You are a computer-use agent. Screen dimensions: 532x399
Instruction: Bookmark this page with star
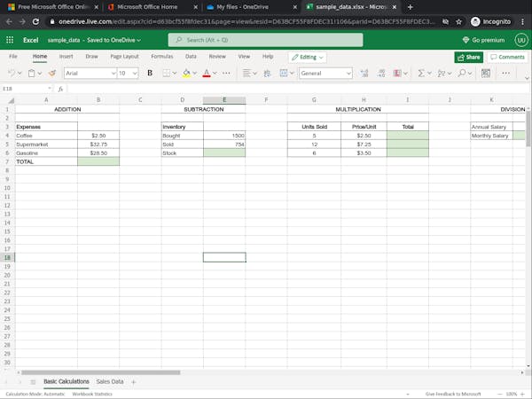click(x=458, y=21)
